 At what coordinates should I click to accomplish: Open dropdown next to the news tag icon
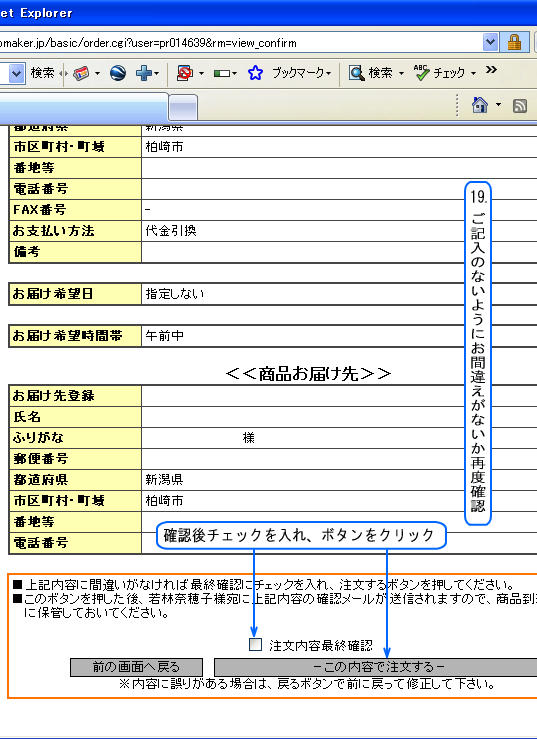[97, 74]
